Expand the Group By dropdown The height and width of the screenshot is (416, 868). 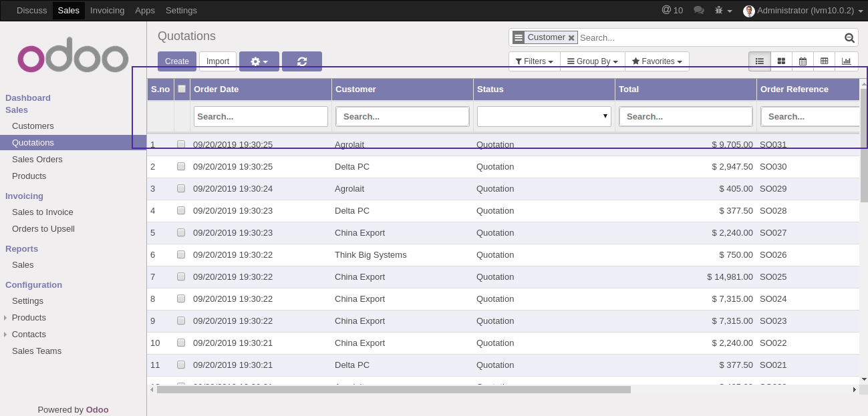592,61
